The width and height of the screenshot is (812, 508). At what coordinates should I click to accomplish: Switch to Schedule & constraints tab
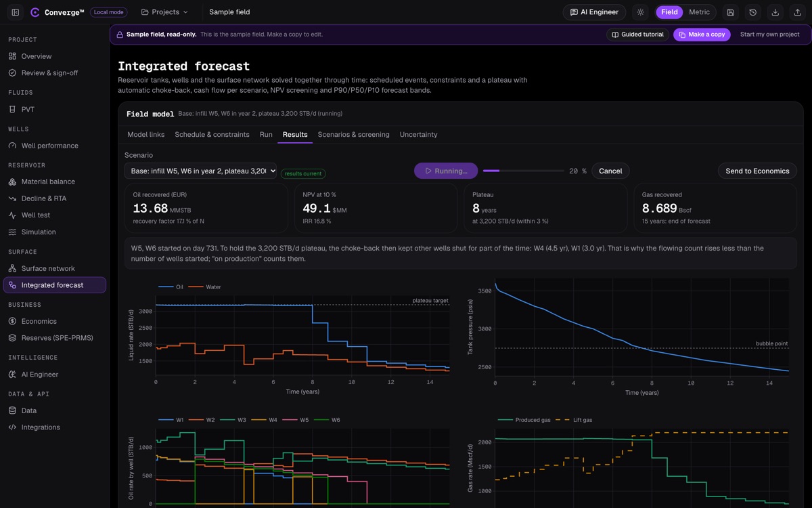[212, 135]
